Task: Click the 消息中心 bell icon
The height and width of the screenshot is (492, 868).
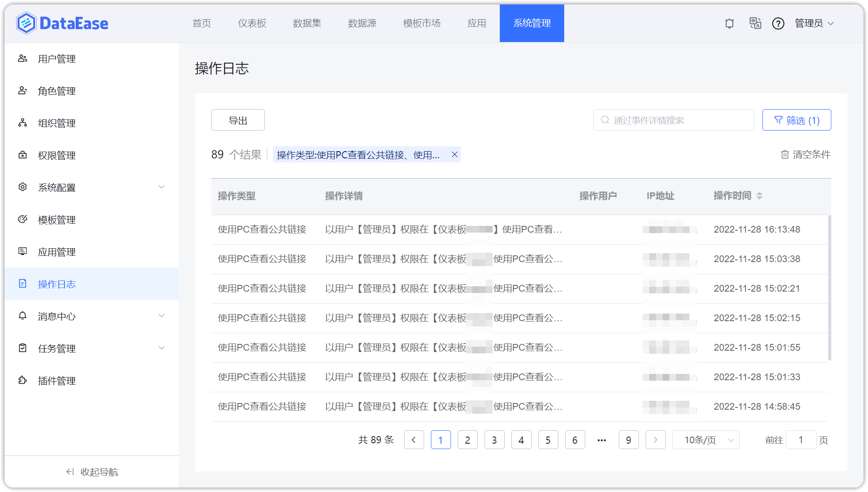Action: click(23, 316)
